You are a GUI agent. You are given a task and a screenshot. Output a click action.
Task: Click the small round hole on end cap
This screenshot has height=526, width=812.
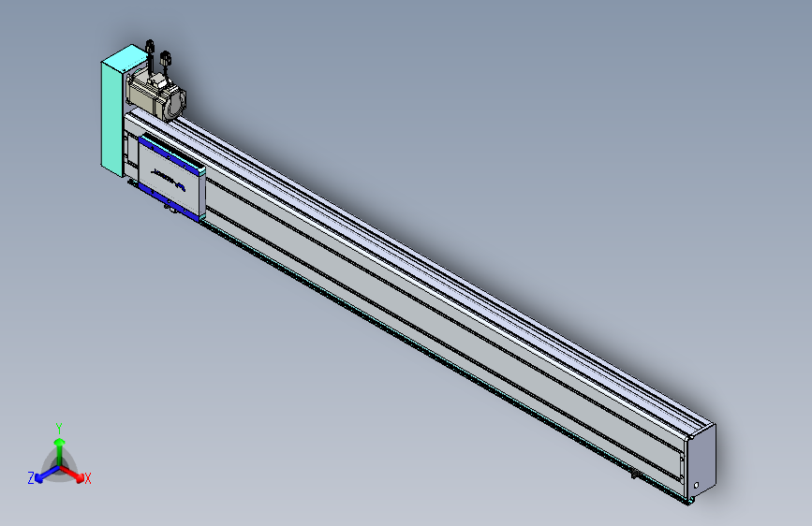[x=696, y=485]
